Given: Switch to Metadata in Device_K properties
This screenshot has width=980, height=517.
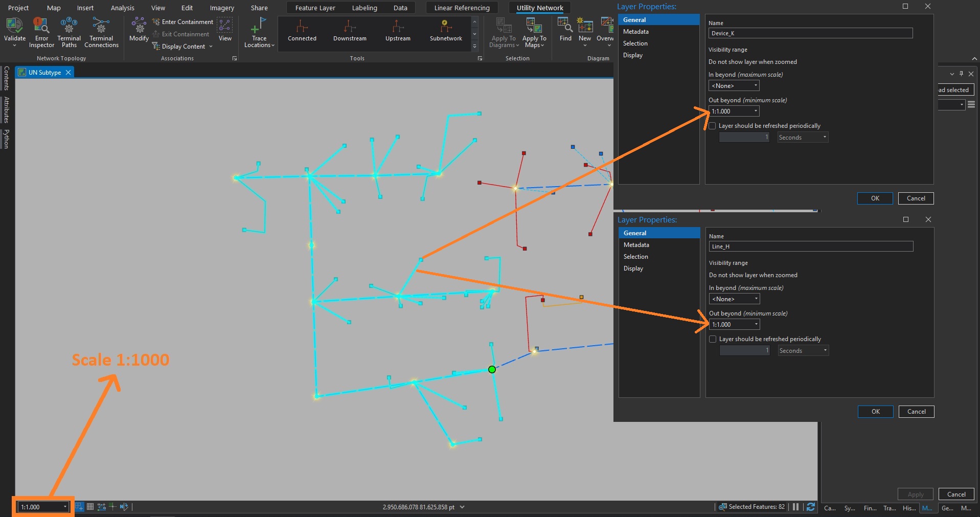Looking at the screenshot, I should tap(635, 32).
